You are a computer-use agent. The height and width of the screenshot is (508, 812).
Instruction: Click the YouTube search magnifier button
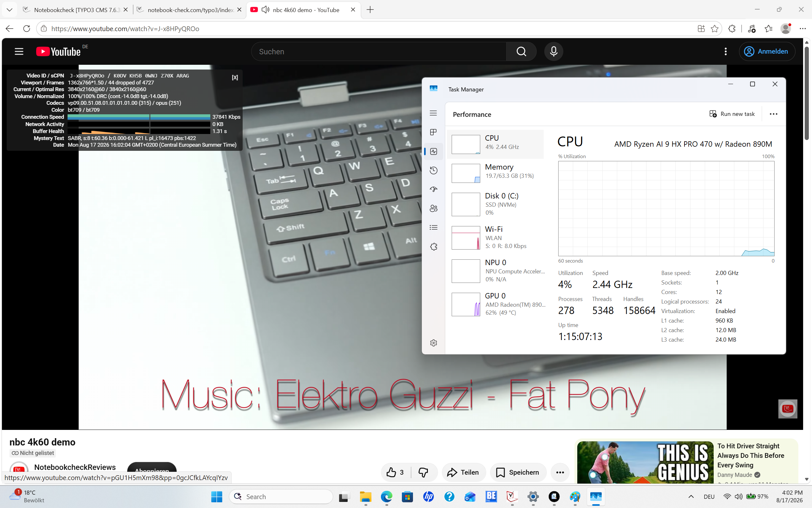point(521,51)
